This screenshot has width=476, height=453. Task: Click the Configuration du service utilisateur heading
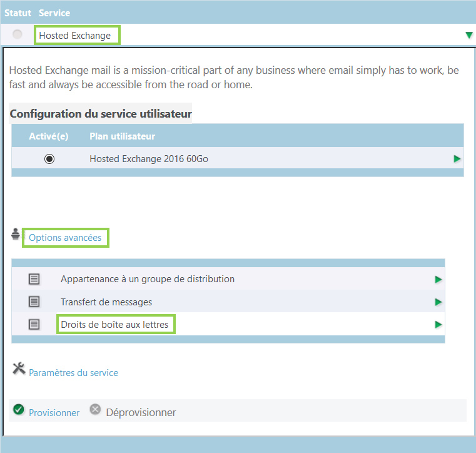pos(101,113)
